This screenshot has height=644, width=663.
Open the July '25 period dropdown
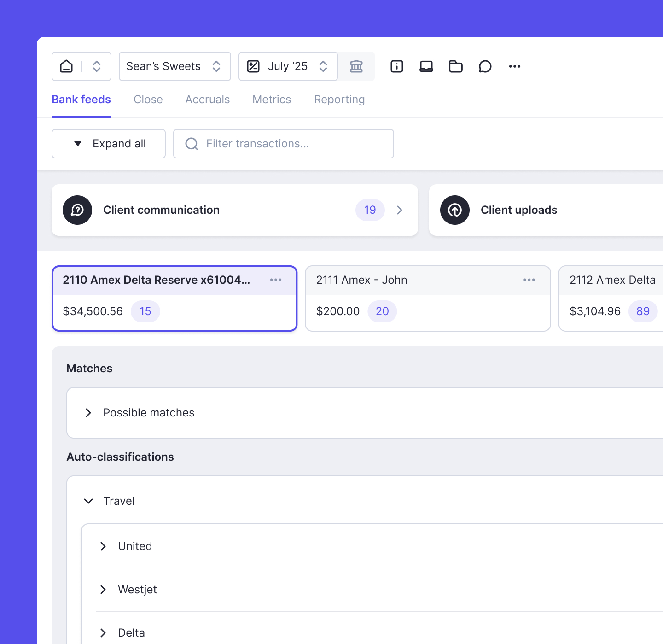click(288, 66)
